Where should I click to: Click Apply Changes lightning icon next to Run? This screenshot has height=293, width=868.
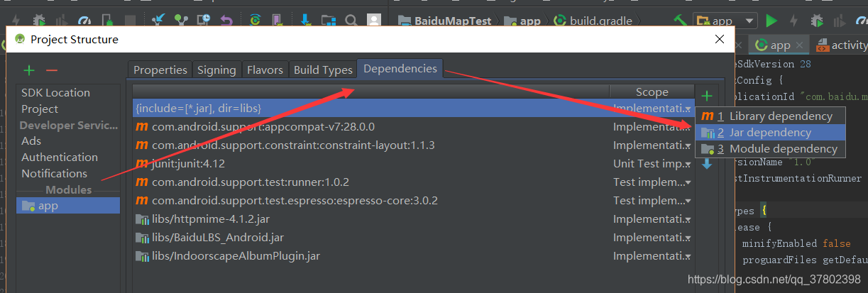click(x=793, y=21)
